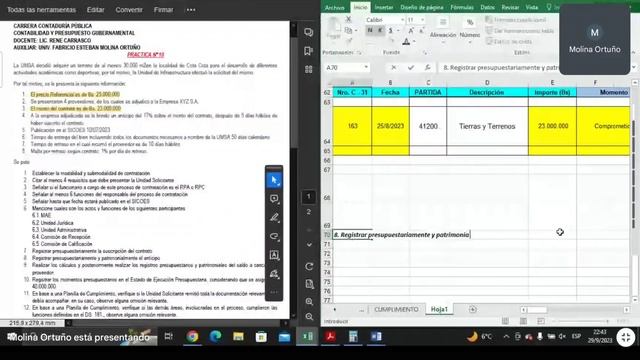Viewport: 640px width, 360px height.
Task: Switch to the Datos ribbon tab
Action: pyautogui.click(x=487, y=7)
